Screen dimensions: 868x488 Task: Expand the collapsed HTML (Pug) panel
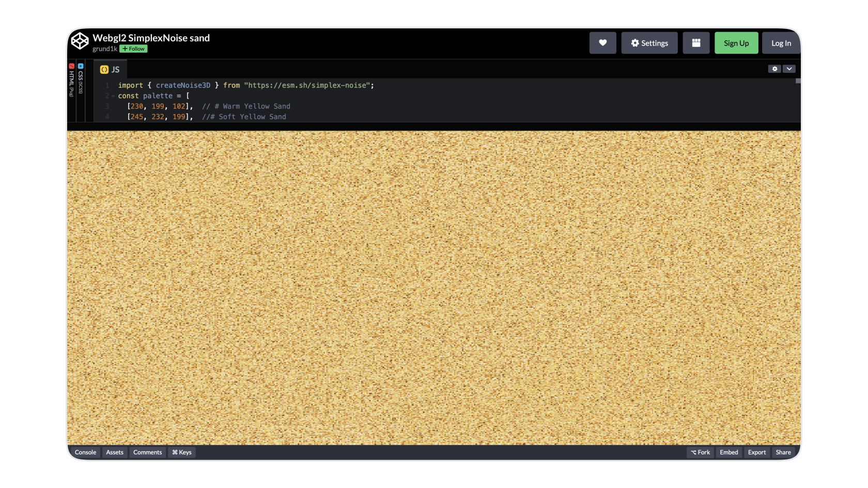(72, 91)
